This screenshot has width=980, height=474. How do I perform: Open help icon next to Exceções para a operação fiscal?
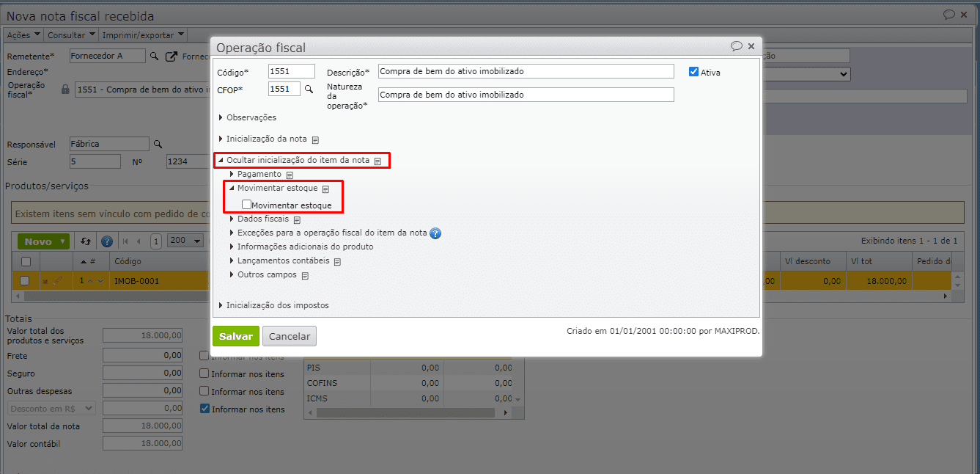pos(435,233)
